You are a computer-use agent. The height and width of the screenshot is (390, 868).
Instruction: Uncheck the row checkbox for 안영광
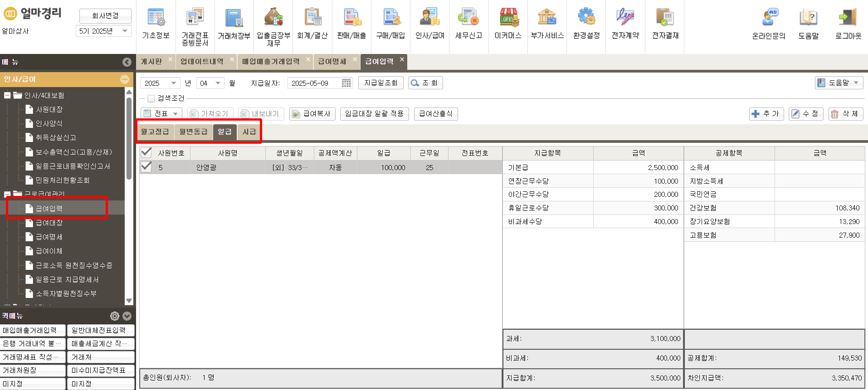tap(146, 167)
